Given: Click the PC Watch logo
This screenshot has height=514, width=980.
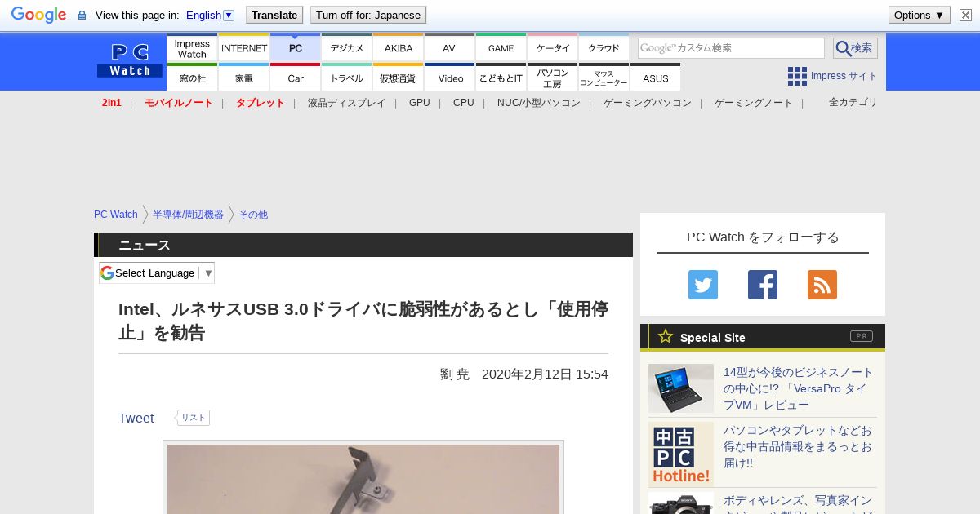Looking at the screenshot, I should (x=130, y=60).
